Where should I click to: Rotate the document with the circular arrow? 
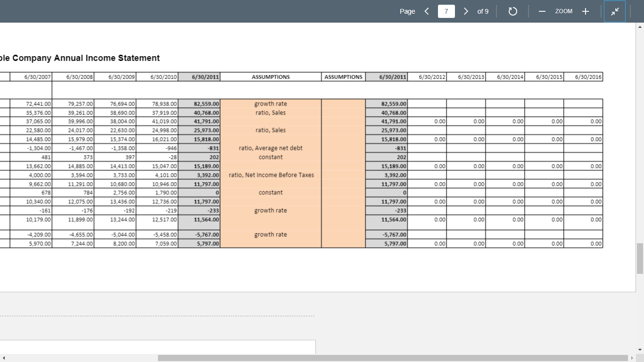(513, 11)
